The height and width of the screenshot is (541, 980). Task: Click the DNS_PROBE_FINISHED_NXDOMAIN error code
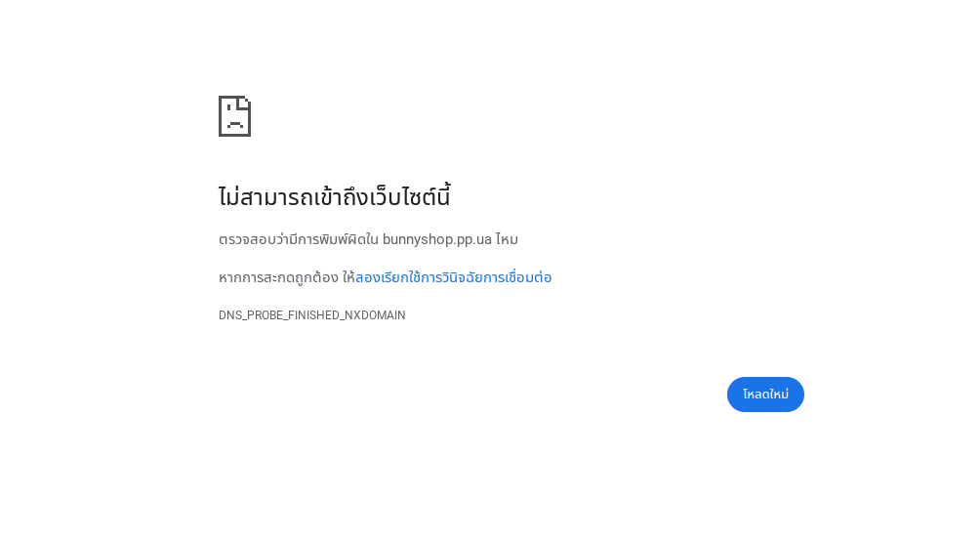click(x=312, y=315)
